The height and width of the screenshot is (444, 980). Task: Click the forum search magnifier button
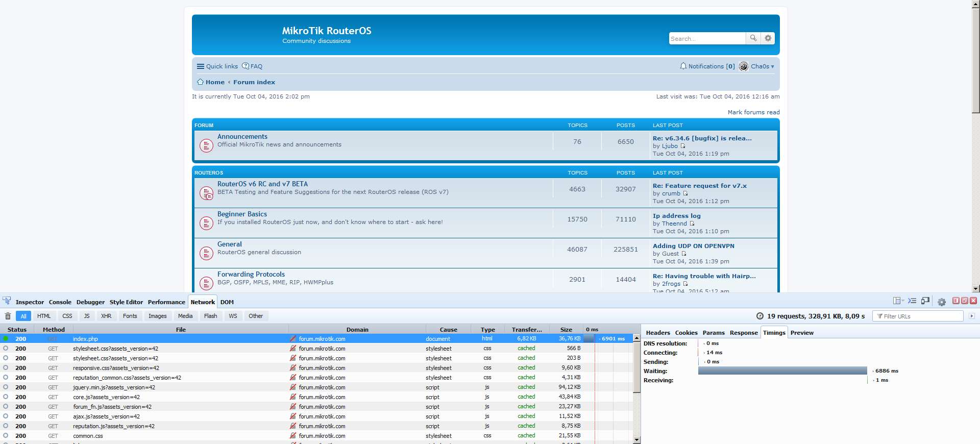[753, 38]
